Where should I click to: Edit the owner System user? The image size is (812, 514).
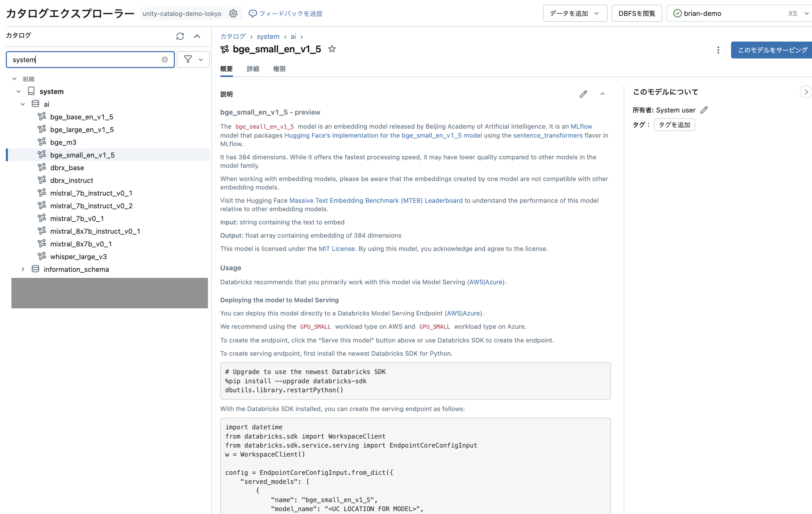pos(704,110)
